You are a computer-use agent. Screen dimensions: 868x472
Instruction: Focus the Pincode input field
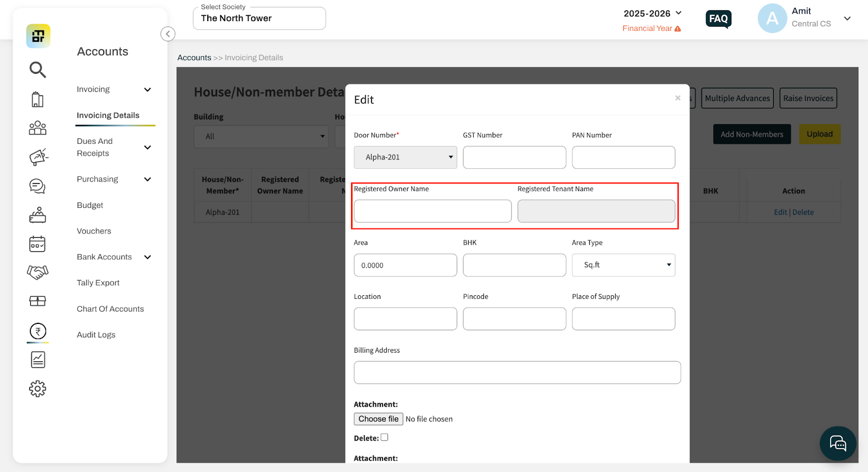(x=514, y=319)
